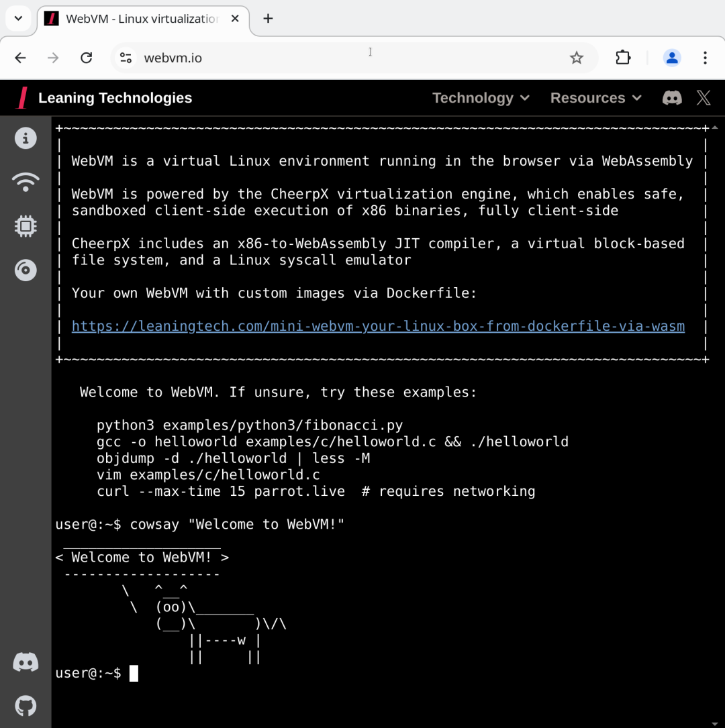Click the vim helloworld.c example line

pyautogui.click(x=208, y=475)
